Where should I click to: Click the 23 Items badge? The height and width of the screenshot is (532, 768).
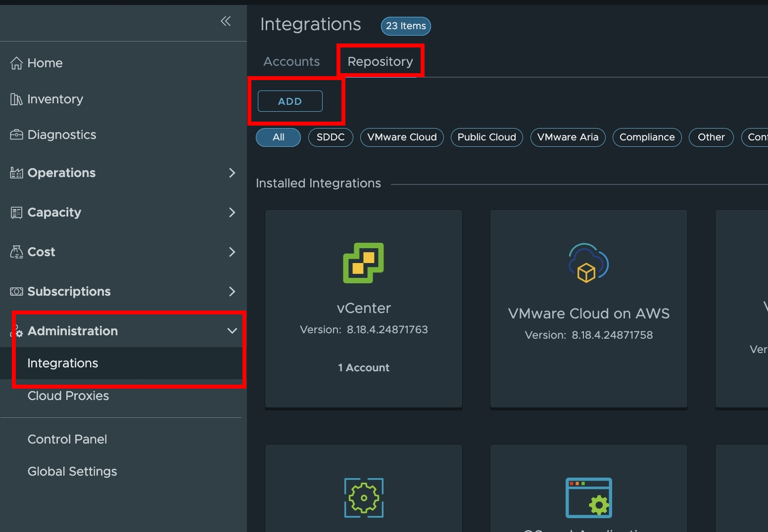(x=406, y=26)
